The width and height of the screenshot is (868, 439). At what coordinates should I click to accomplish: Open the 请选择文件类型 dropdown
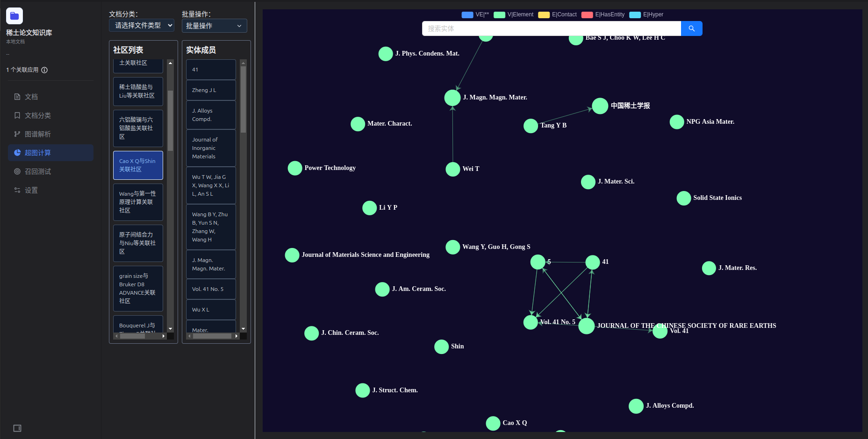(x=142, y=25)
